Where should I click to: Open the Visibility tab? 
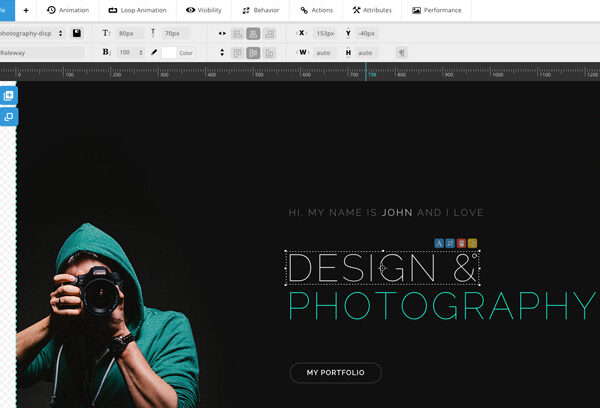pos(204,10)
